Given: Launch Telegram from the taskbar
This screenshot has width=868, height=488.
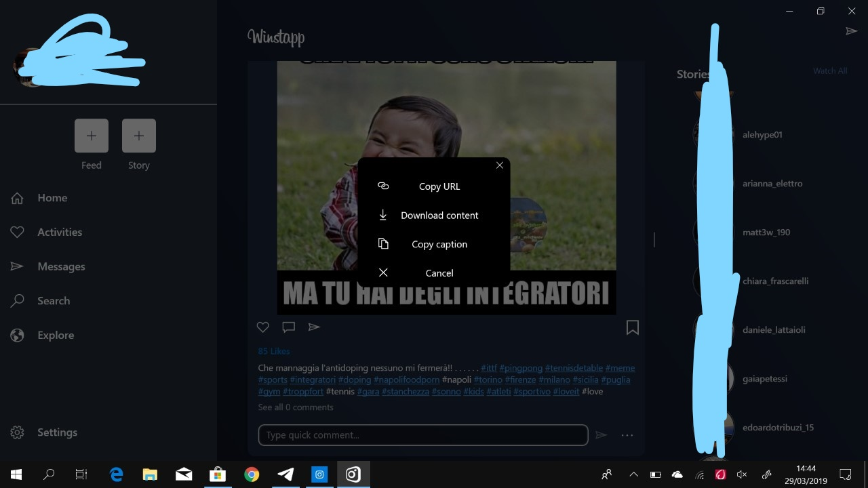Looking at the screenshot, I should coord(285,474).
